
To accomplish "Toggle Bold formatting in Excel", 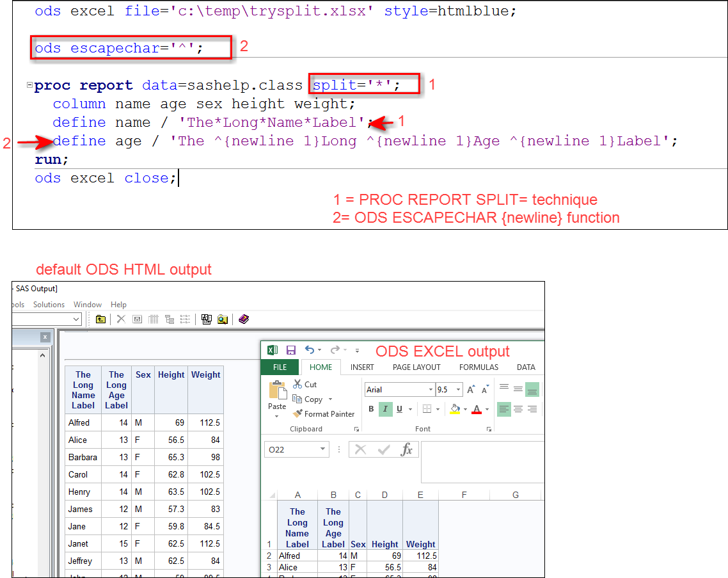I will click(372, 409).
